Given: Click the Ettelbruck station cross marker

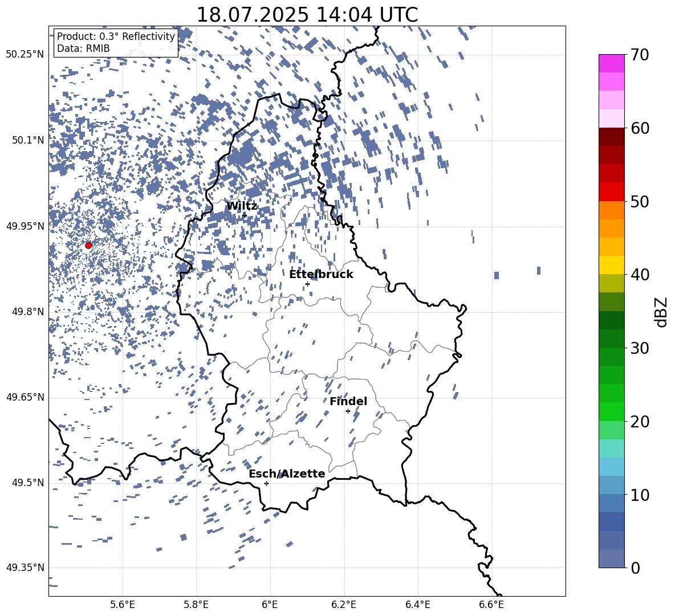Looking at the screenshot, I should pyautogui.click(x=307, y=284).
